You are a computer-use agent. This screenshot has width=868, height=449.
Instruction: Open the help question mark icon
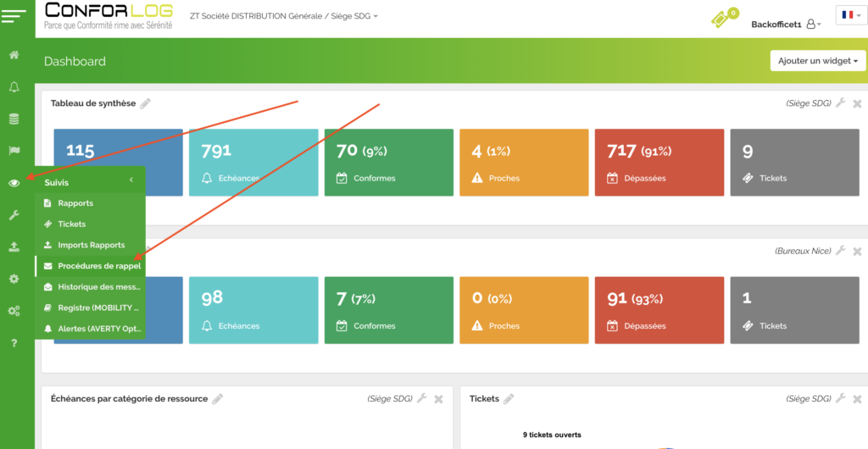[14, 343]
